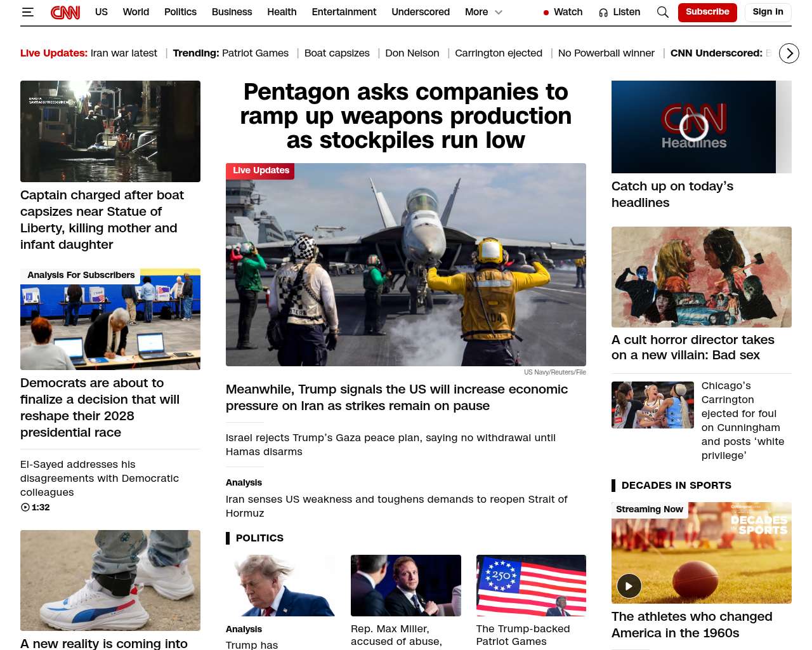812x650 pixels.
Task: Click the Listen headphones icon
Action: (603, 13)
